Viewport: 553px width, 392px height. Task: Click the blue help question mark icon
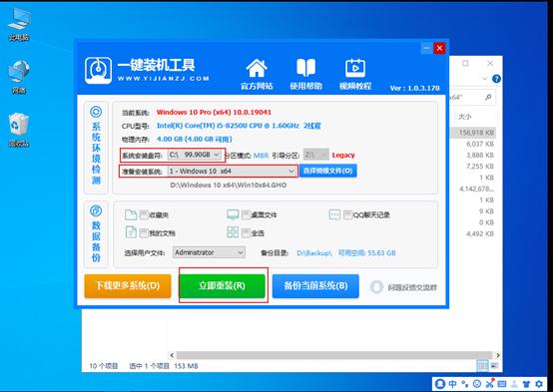click(x=496, y=79)
